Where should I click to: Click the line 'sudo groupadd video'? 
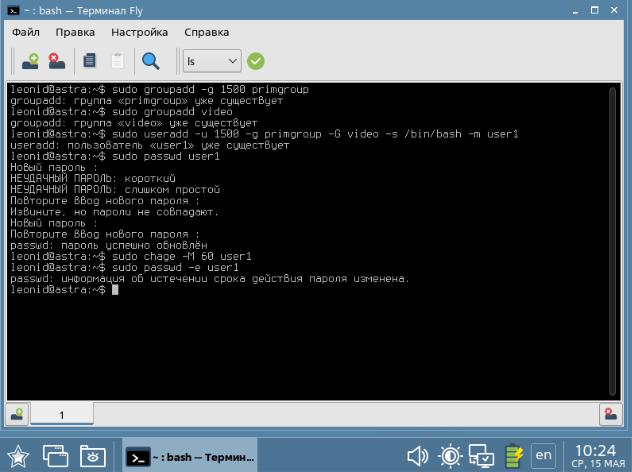pos(121,112)
